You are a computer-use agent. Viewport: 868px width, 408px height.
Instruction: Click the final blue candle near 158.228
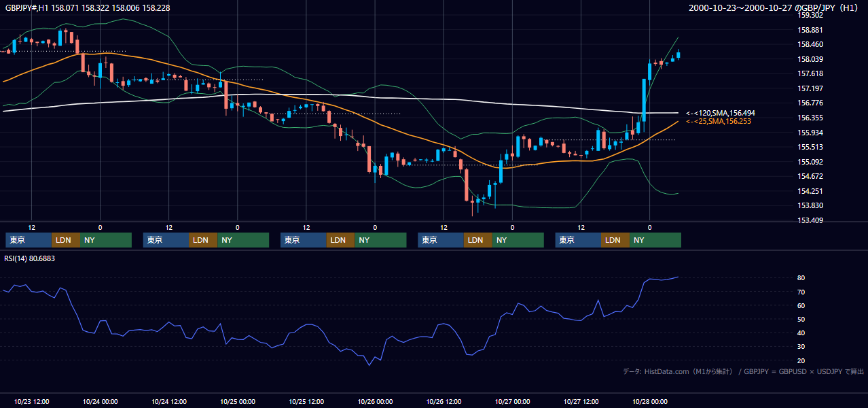(x=679, y=54)
